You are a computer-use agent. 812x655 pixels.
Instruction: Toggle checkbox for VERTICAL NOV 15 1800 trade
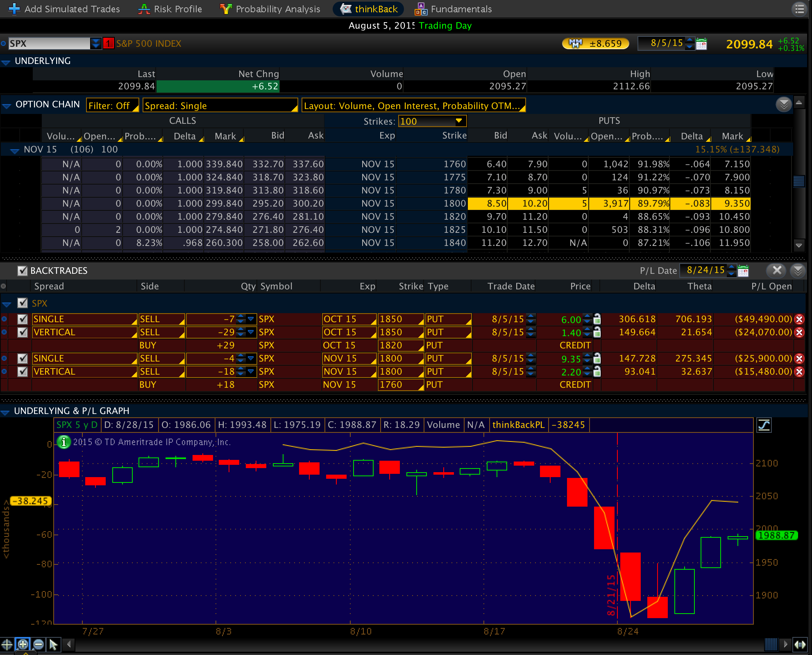pyautogui.click(x=23, y=371)
